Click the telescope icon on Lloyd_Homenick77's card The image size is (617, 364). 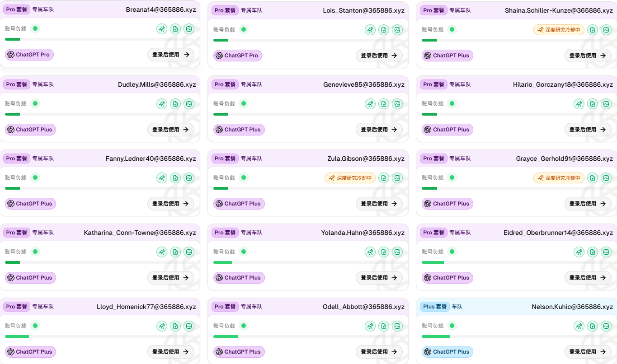point(162,326)
